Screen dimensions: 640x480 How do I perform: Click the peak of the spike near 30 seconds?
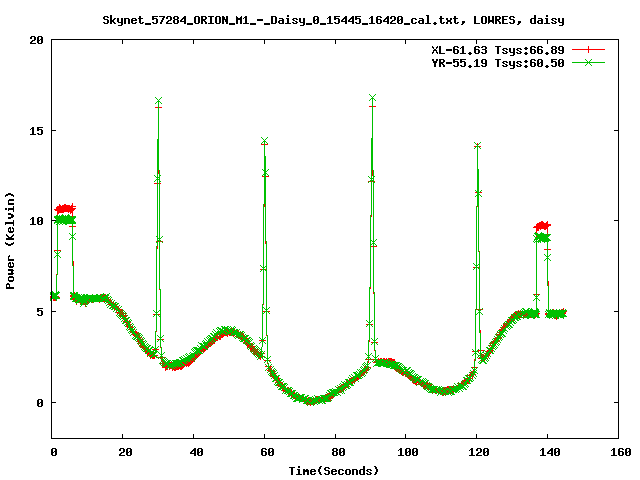pos(158,101)
